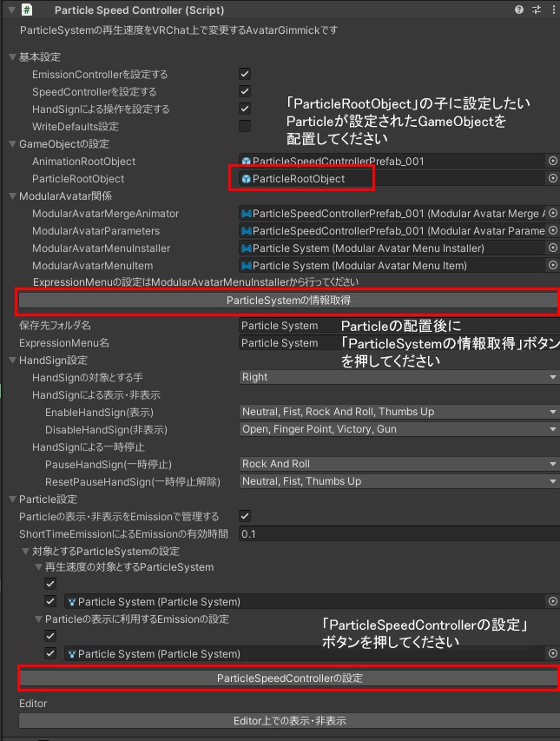Screen dimensions: 560x741
Task: Open PauseHandSign dropdown showing Rock And Roll
Action: tap(399, 464)
